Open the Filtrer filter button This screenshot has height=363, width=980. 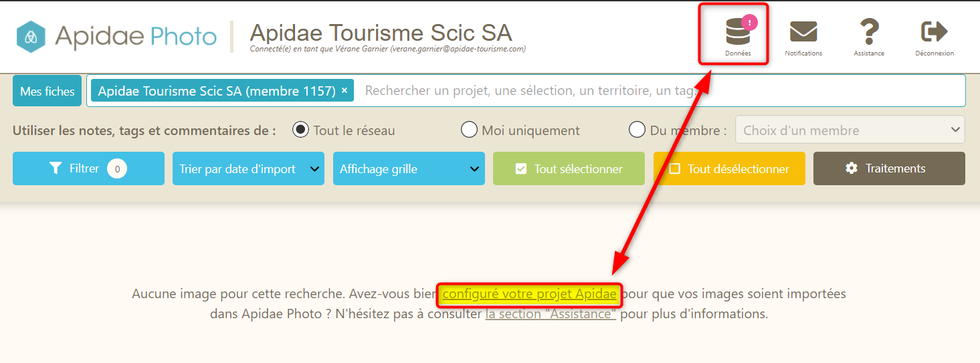88,168
